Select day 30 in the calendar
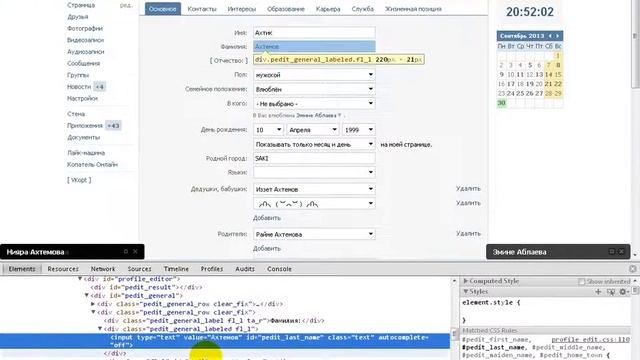 [501, 103]
